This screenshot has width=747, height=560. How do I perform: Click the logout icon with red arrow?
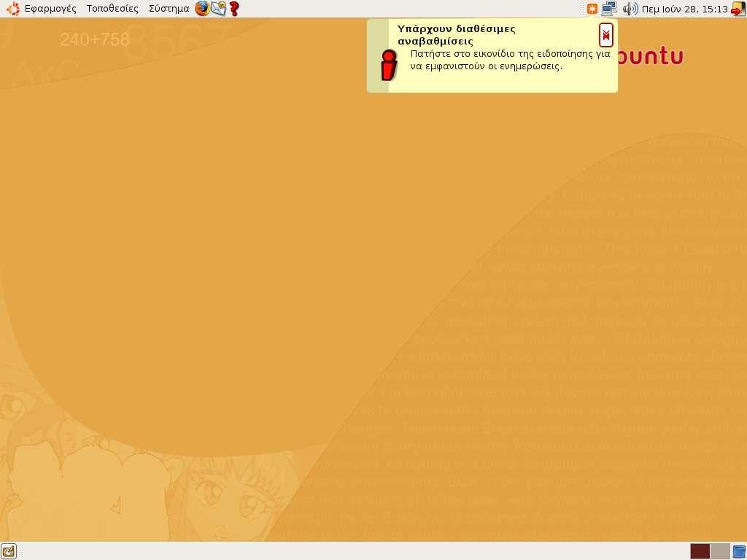pos(738,9)
